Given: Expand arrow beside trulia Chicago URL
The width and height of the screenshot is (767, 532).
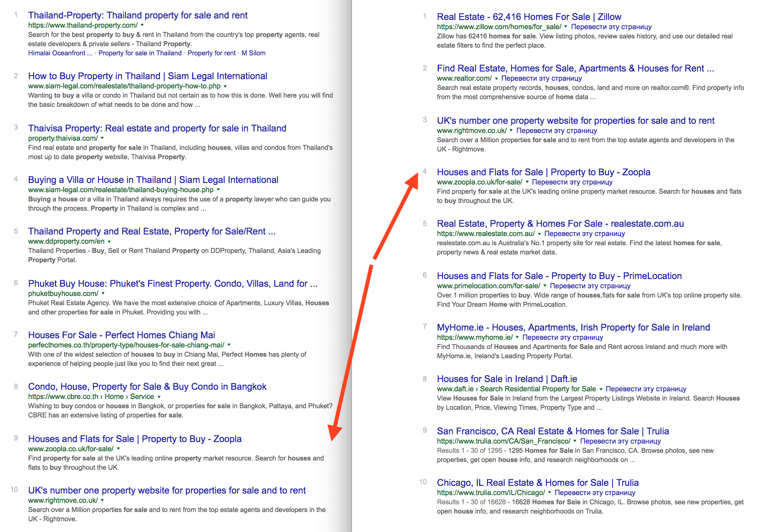Looking at the screenshot, I should pyautogui.click(x=550, y=492).
